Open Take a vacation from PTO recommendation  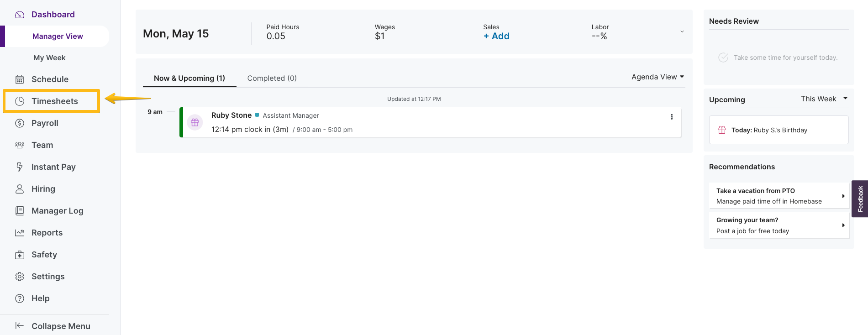tap(779, 196)
